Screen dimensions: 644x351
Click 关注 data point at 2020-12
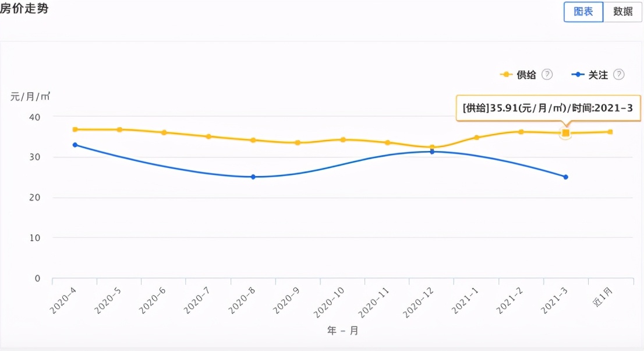click(432, 152)
